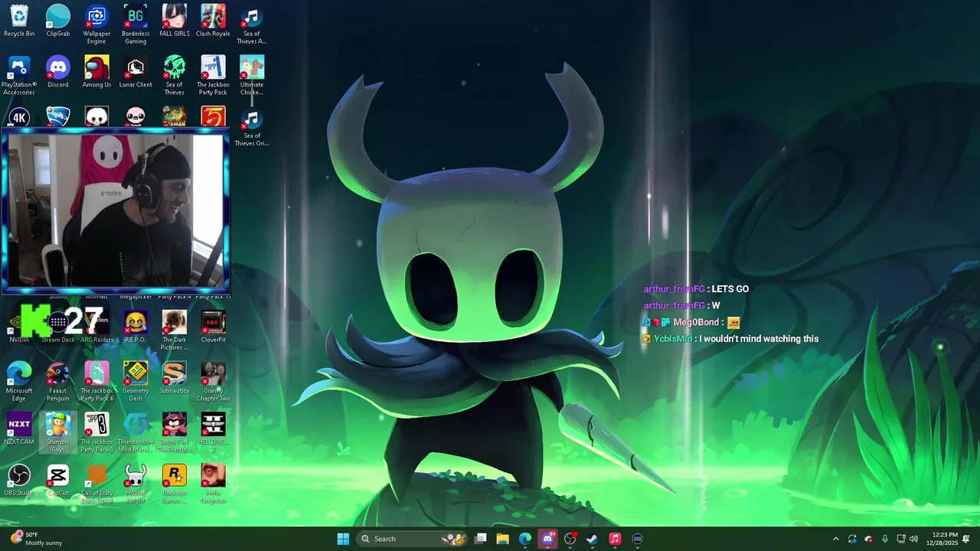Open the Clash Royale desktop icon

213,21
